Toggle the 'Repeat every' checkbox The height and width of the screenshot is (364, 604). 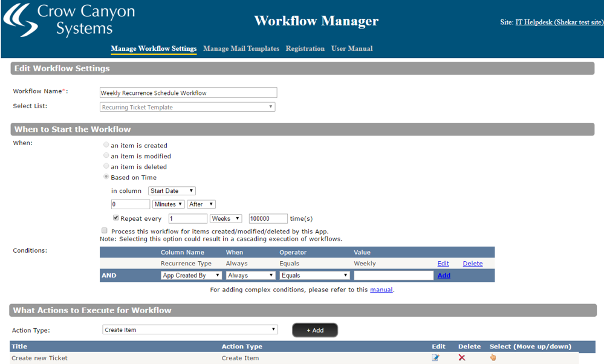pyautogui.click(x=115, y=218)
